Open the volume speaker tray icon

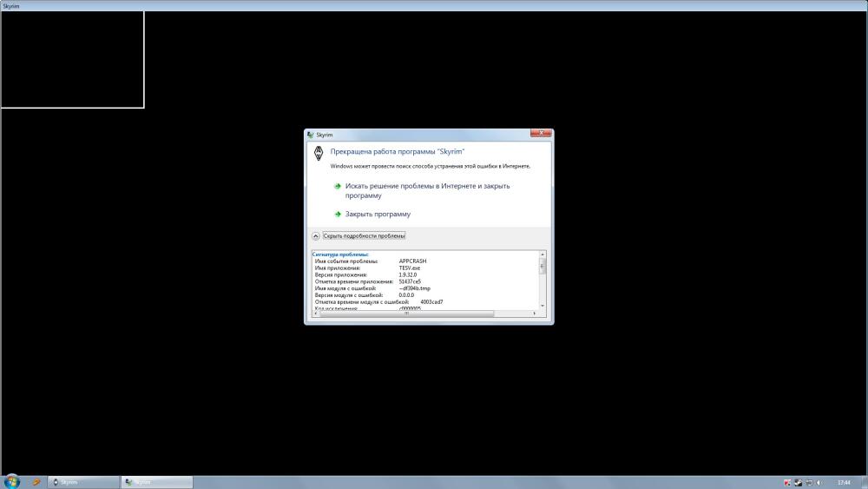coord(819,483)
